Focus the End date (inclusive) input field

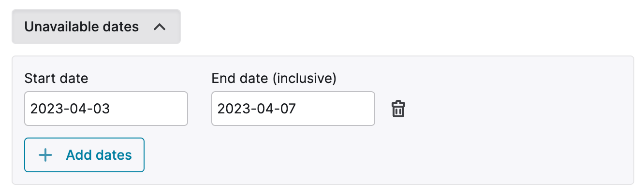293,109
